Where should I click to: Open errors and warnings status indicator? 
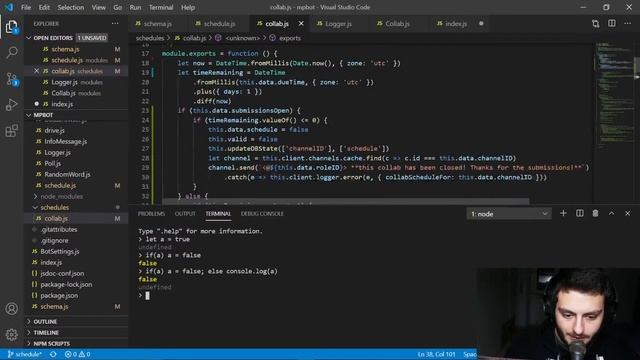(x=78, y=354)
